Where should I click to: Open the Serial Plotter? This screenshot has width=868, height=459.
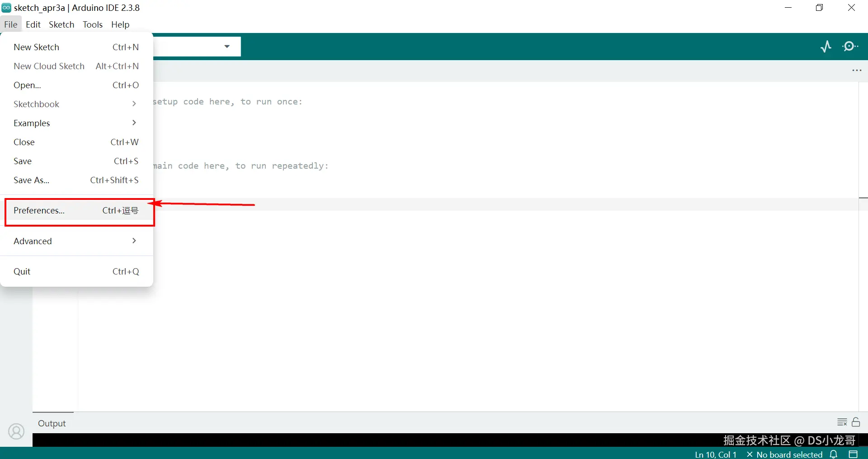[x=826, y=47]
